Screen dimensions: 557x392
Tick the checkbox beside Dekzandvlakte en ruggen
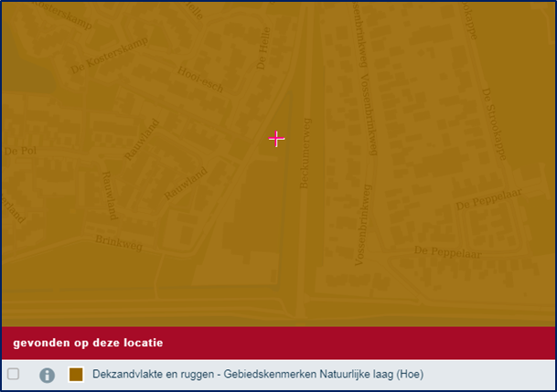14,374
